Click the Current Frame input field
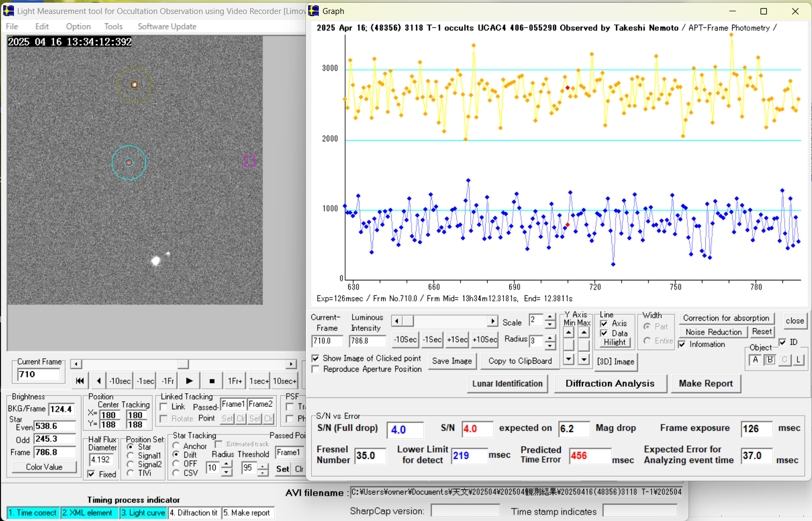Viewport: 812px width, 521px height. [x=39, y=374]
